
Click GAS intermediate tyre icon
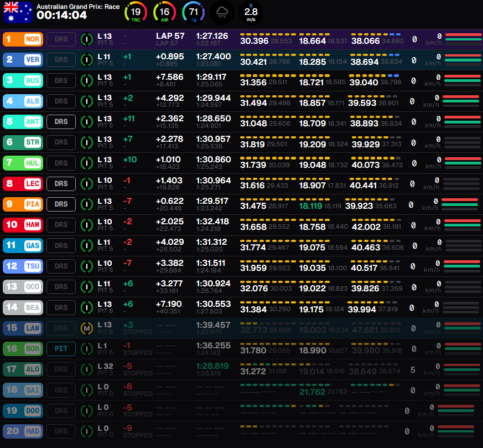tap(86, 245)
